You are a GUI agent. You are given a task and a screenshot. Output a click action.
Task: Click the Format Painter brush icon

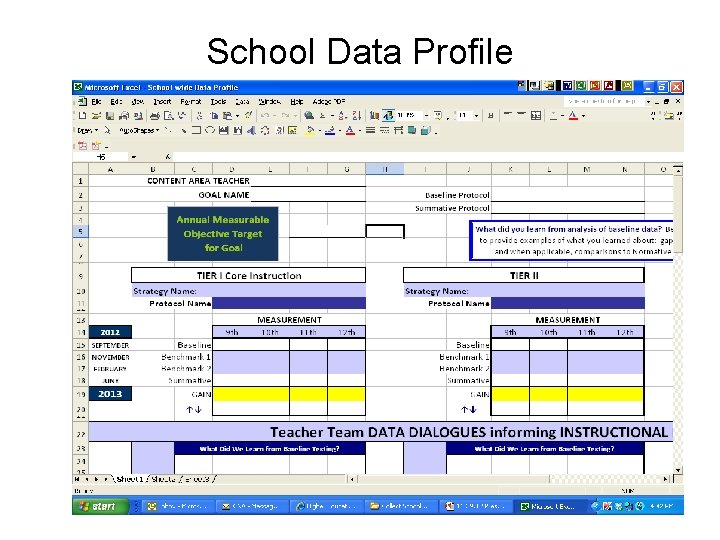pyautogui.click(x=248, y=116)
